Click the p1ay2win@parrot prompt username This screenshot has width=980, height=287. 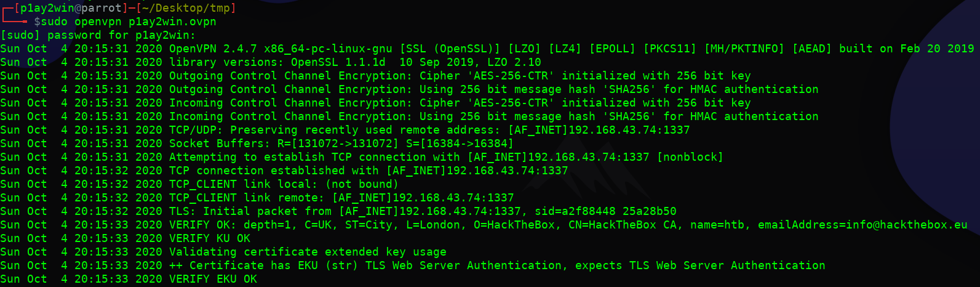71,8
